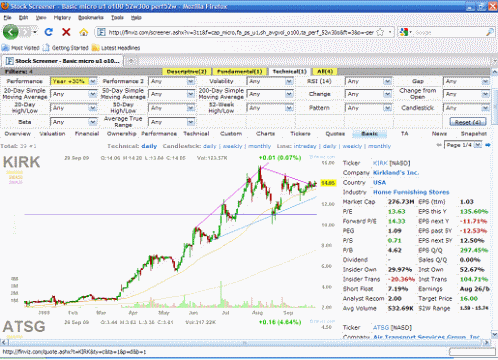Go to the home page icon

click(x=83, y=32)
